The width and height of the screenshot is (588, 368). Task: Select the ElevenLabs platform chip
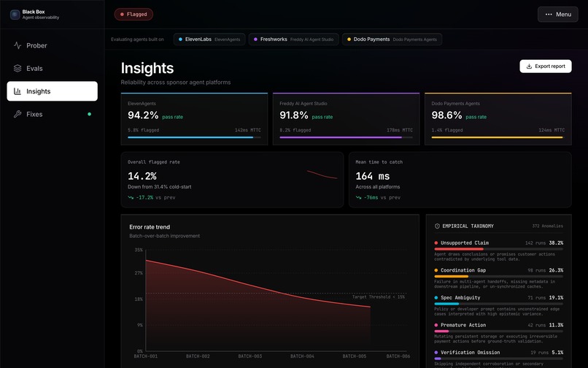pos(209,39)
